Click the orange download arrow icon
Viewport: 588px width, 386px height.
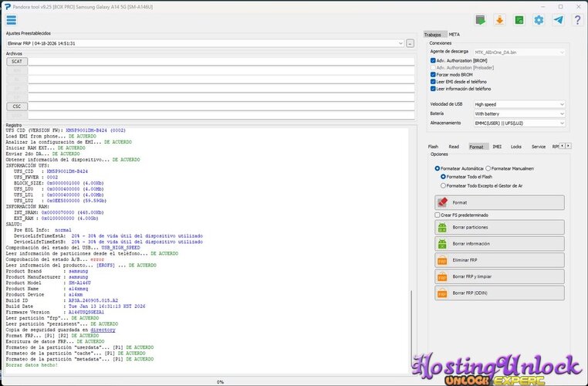499,20
